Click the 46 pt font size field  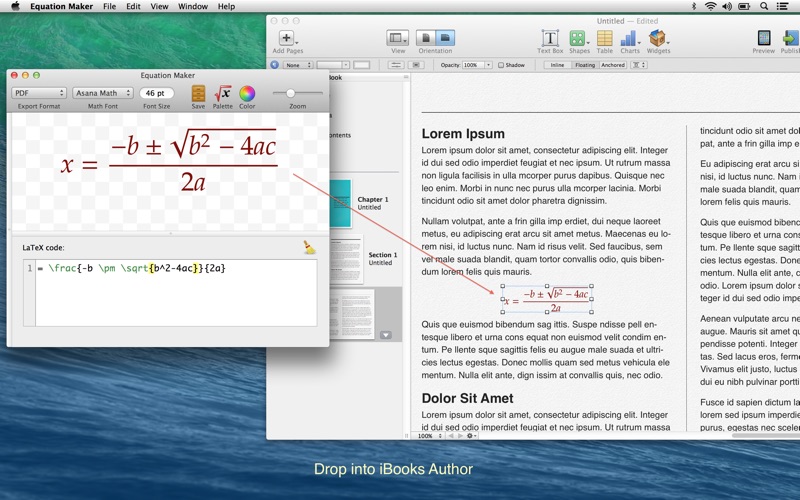(156, 93)
